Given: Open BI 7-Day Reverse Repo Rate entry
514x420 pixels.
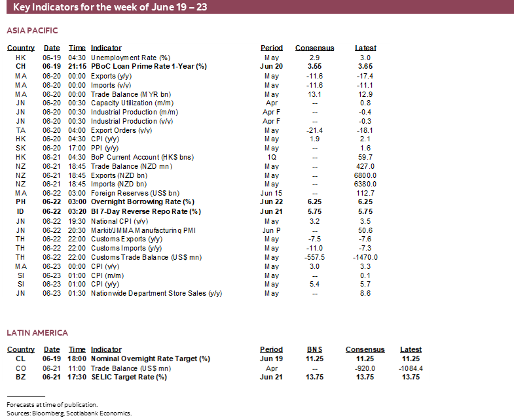Looking at the screenshot, I should pos(146,211).
